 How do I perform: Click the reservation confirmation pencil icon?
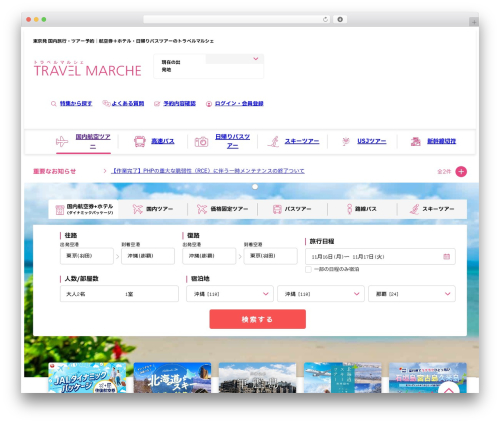(x=157, y=104)
